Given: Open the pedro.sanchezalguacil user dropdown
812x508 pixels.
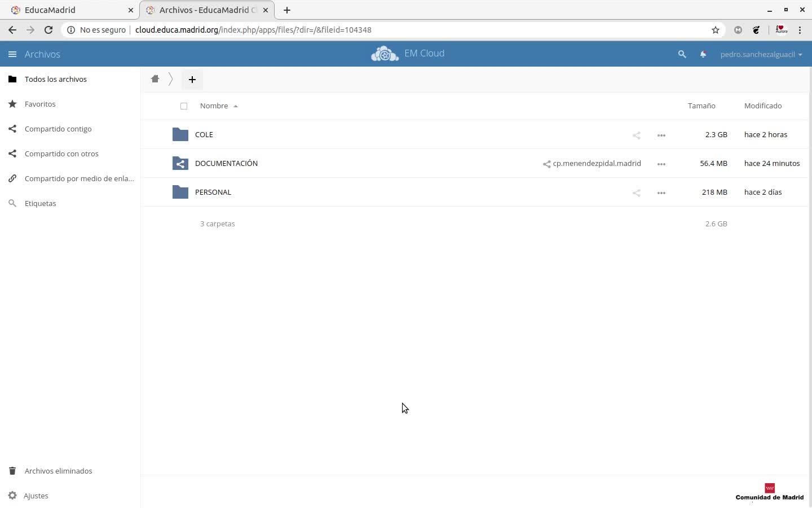Looking at the screenshot, I should pyautogui.click(x=761, y=54).
